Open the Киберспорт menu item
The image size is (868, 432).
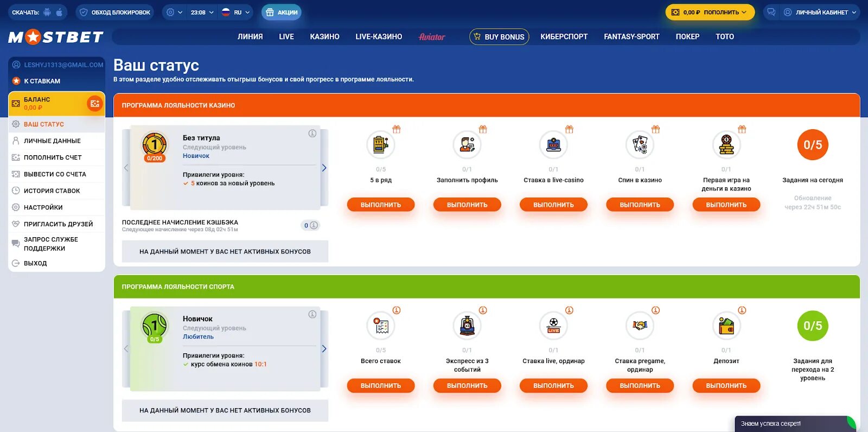564,36
